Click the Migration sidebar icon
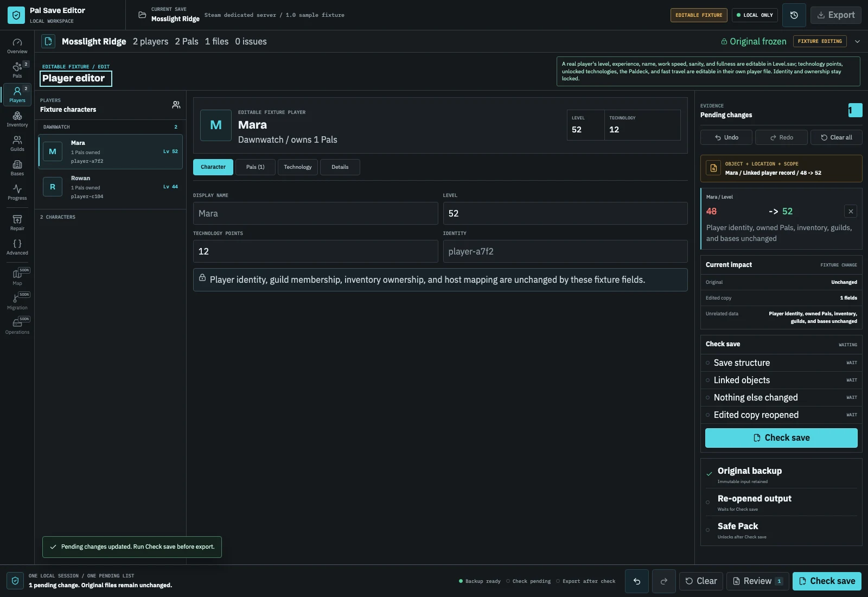The width and height of the screenshot is (868, 597). tap(17, 302)
